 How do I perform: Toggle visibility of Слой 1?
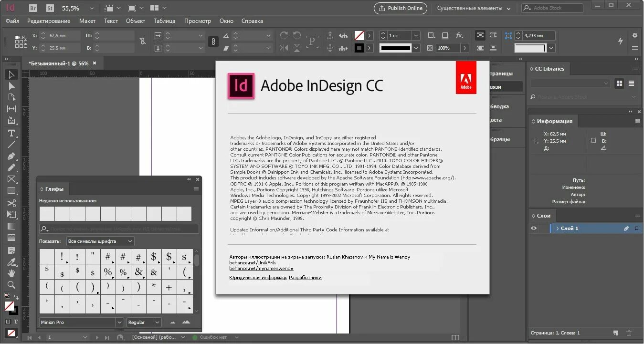[x=534, y=228]
